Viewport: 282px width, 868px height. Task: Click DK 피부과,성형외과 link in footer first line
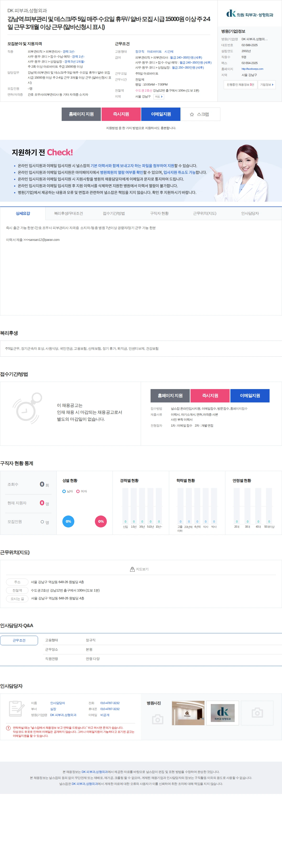pos(94,772)
